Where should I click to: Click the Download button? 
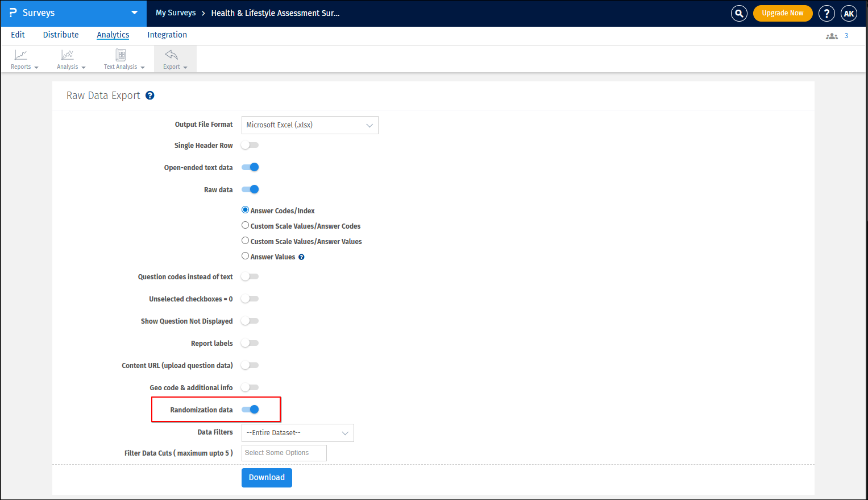267,478
